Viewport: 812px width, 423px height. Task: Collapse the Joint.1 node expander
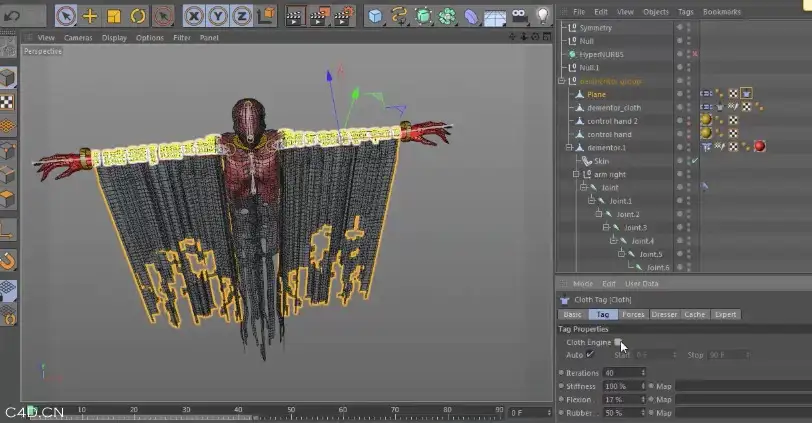591,201
